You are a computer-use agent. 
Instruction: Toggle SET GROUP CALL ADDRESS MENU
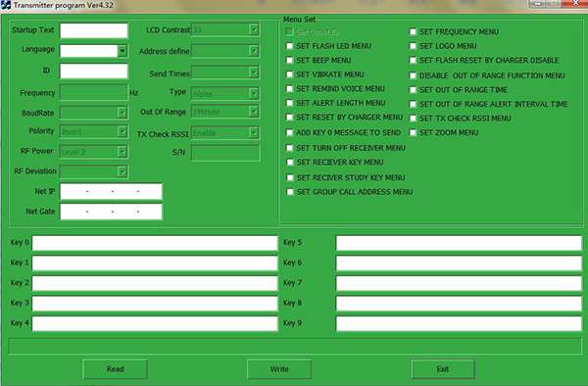pos(290,192)
